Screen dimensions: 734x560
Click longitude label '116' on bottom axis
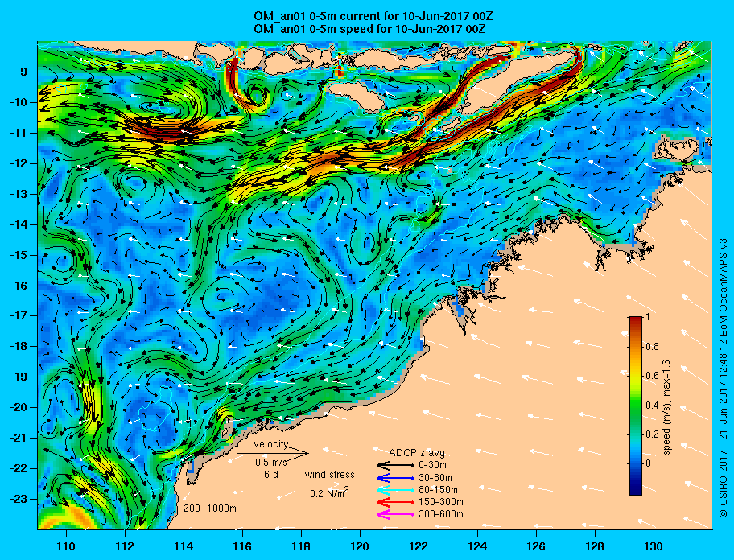coord(242,546)
